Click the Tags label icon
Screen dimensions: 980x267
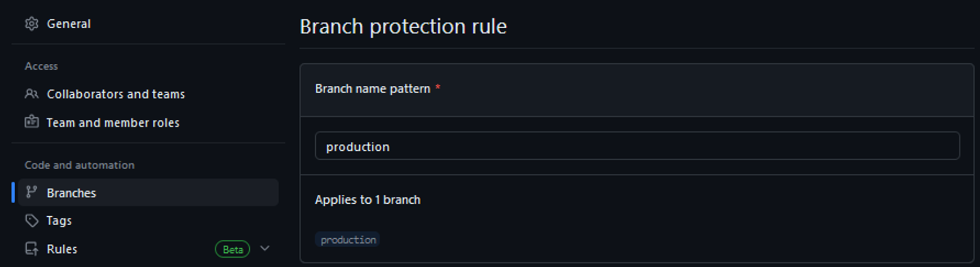[x=32, y=220]
